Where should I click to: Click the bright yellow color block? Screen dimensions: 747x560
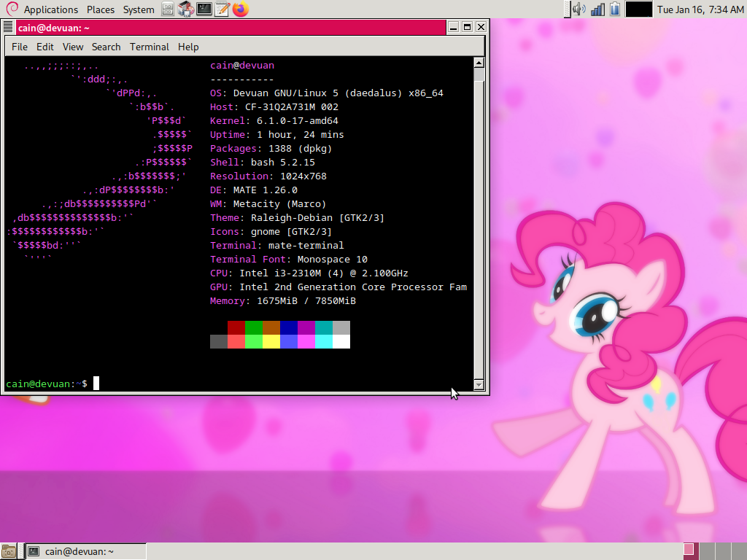271,341
